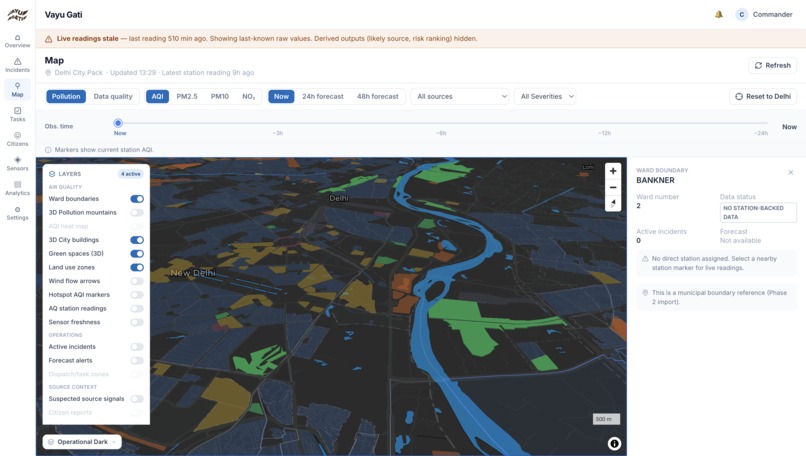
Task: Click the New Delhi map label
Action: point(193,273)
